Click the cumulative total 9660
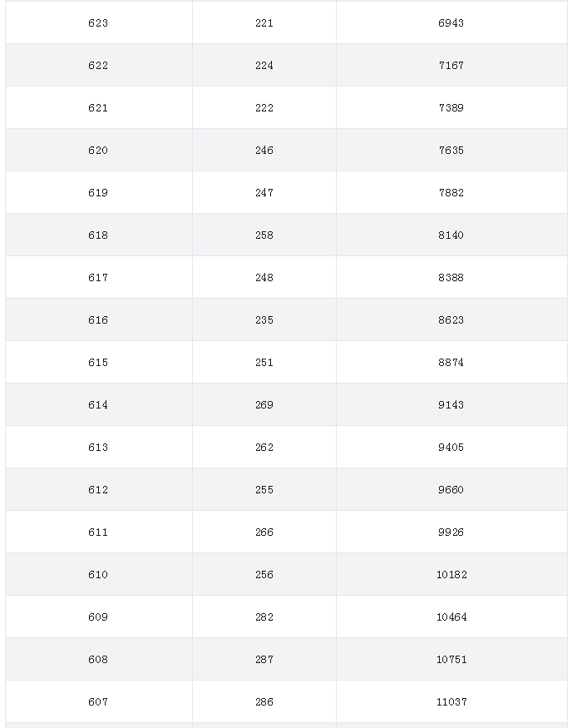The height and width of the screenshot is (728, 572). pos(451,490)
